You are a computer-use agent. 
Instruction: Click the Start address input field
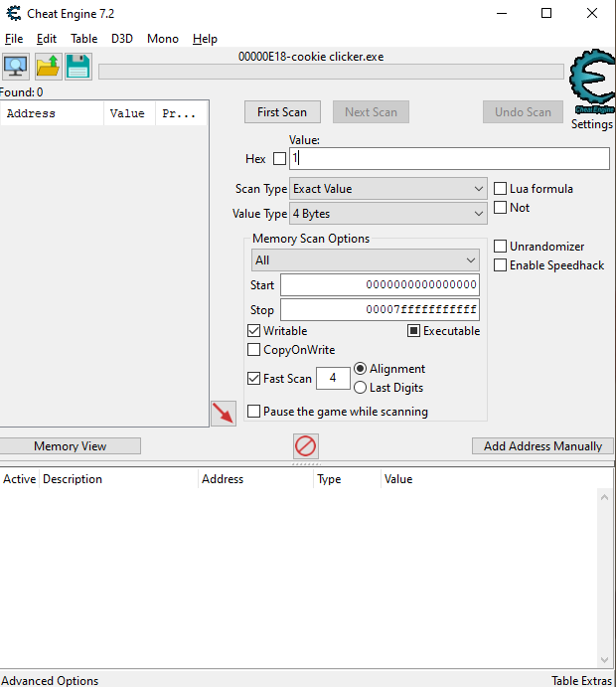380,285
